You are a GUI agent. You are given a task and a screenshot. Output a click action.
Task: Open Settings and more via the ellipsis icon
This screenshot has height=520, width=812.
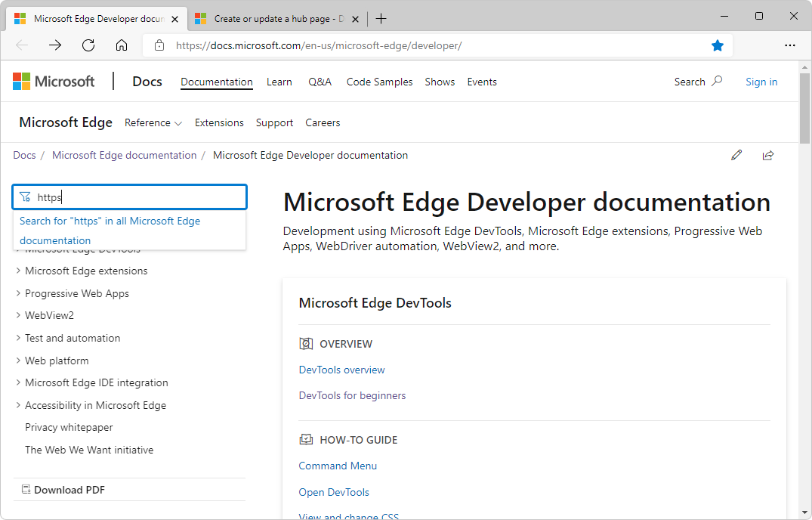[790, 45]
